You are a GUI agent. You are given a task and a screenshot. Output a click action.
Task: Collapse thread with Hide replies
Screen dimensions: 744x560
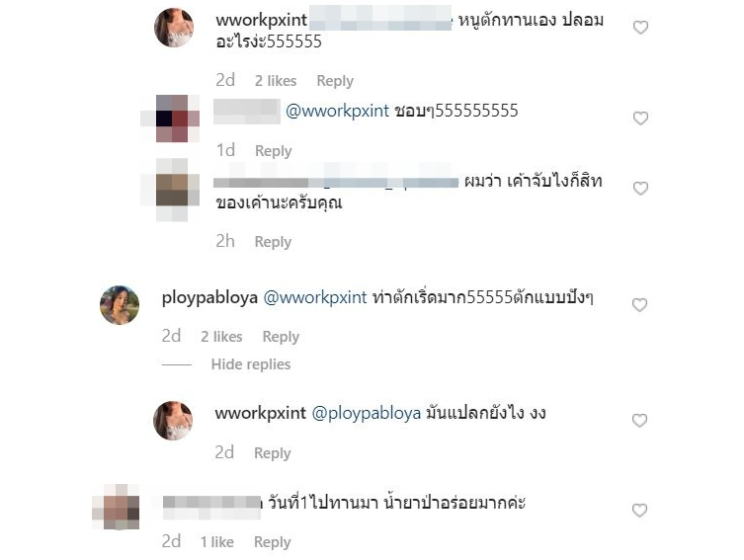click(x=251, y=364)
